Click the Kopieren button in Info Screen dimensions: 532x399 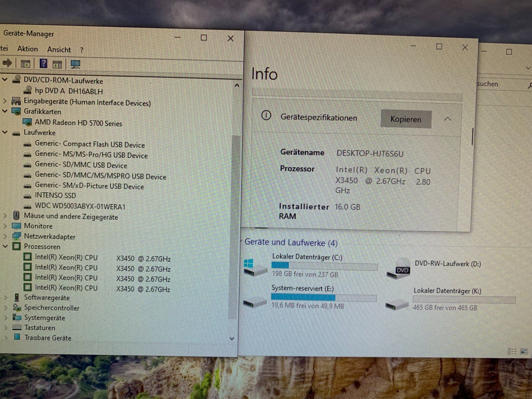tap(406, 119)
